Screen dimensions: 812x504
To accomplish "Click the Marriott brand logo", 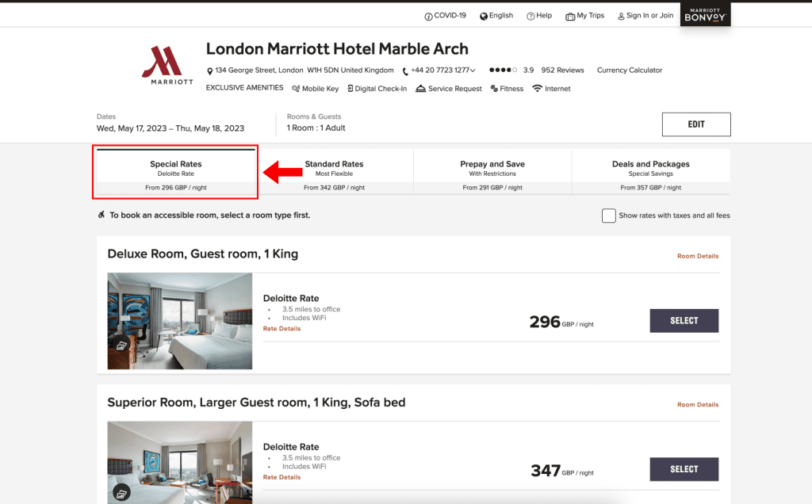I will coord(167,66).
